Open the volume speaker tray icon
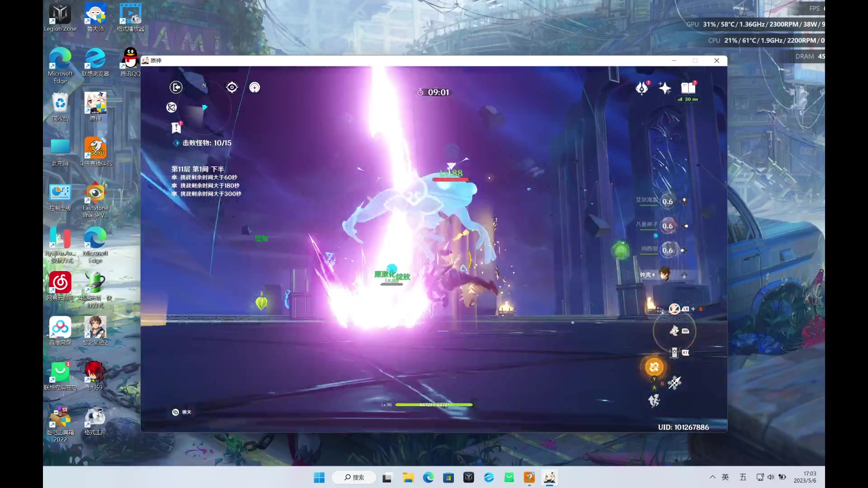Screen dimensions: 868x488 click(x=771, y=477)
